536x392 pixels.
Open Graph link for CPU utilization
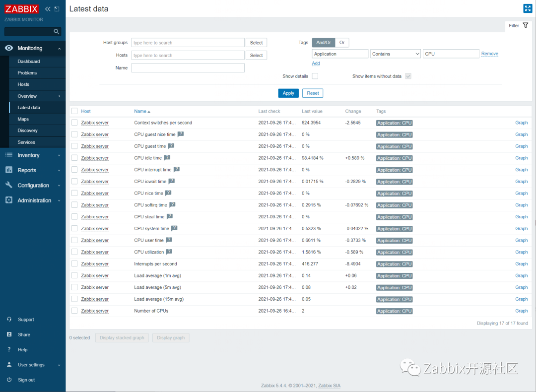(x=521, y=252)
